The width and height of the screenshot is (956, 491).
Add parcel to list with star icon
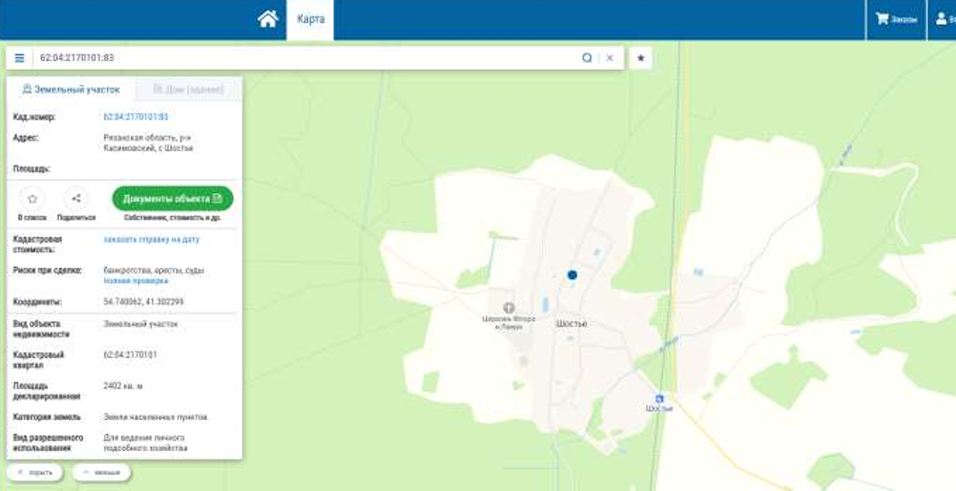(x=32, y=199)
